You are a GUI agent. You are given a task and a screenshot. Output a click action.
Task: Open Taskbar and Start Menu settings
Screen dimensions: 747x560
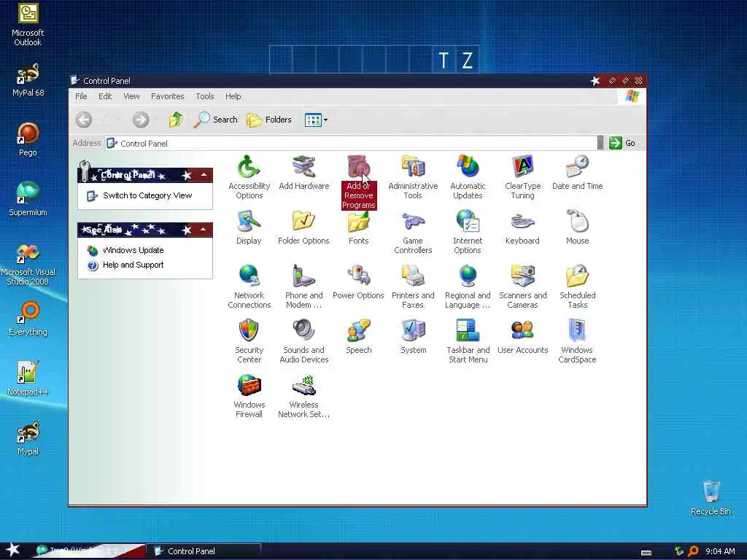click(x=468, y=341)
